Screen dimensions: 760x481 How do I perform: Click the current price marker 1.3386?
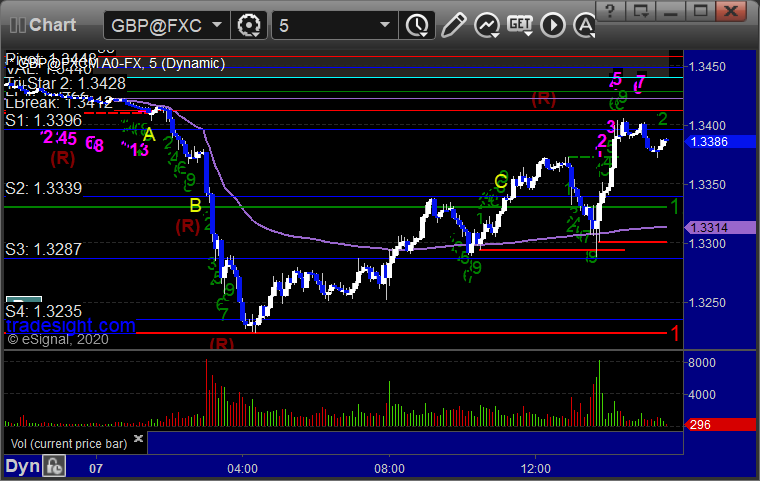pos(720,142)
